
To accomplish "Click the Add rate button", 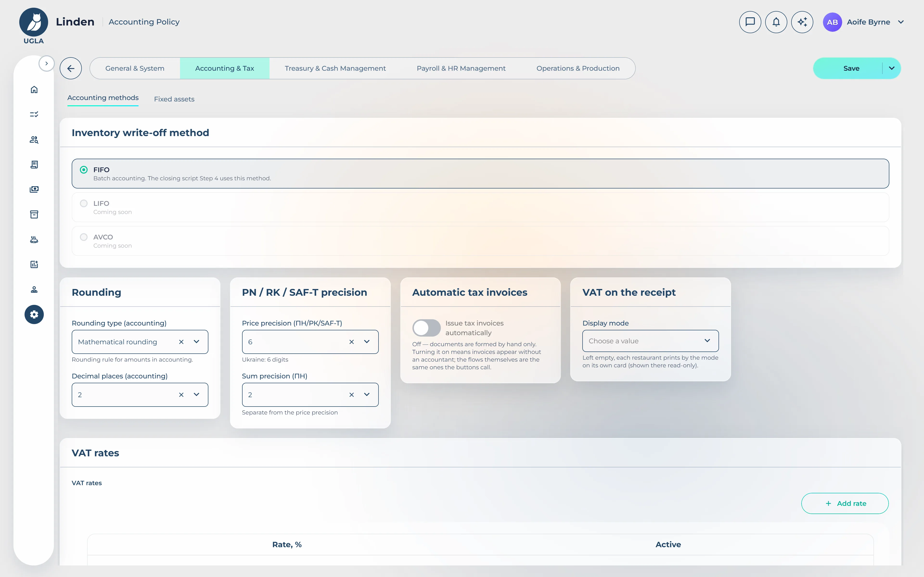I will click(x=845, y=503).
